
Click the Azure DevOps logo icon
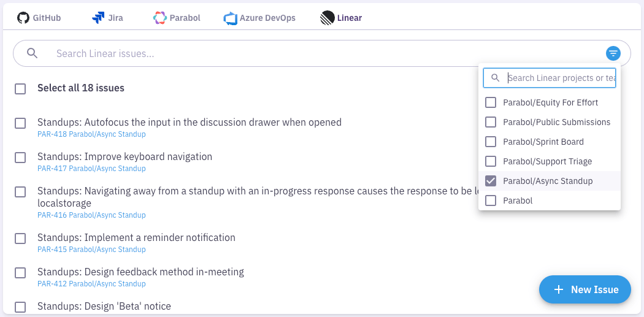click(231, 18)
